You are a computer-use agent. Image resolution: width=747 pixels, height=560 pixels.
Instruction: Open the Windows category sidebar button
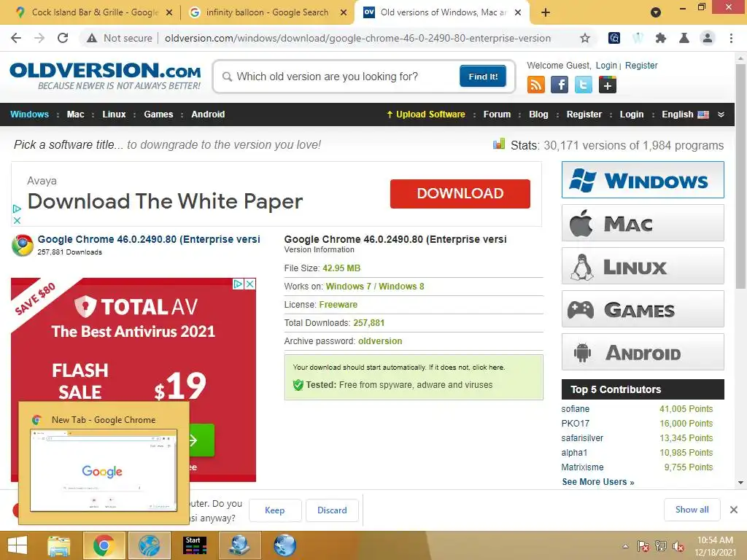[x=643, y=179]
